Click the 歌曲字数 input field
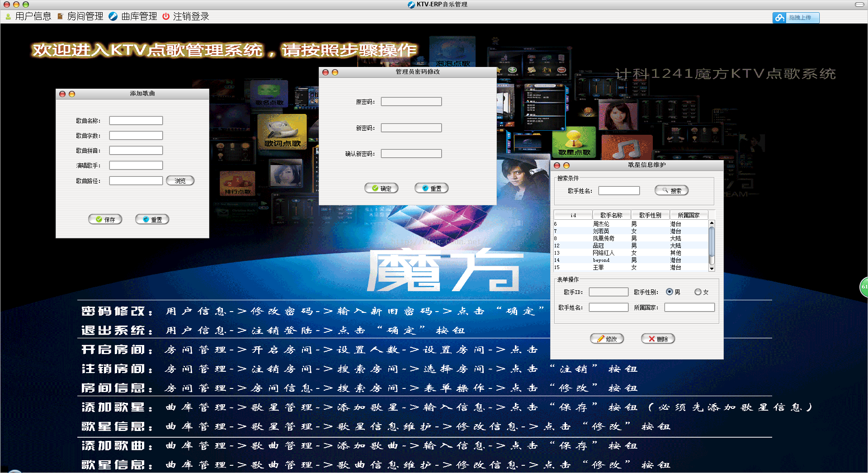The width and height of the screenshot is (868, 473). 136,136
